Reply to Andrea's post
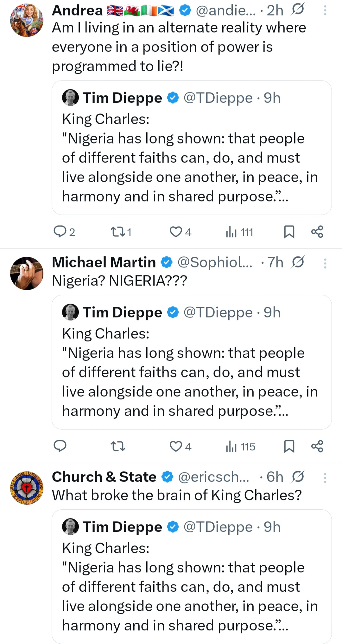 60,232
